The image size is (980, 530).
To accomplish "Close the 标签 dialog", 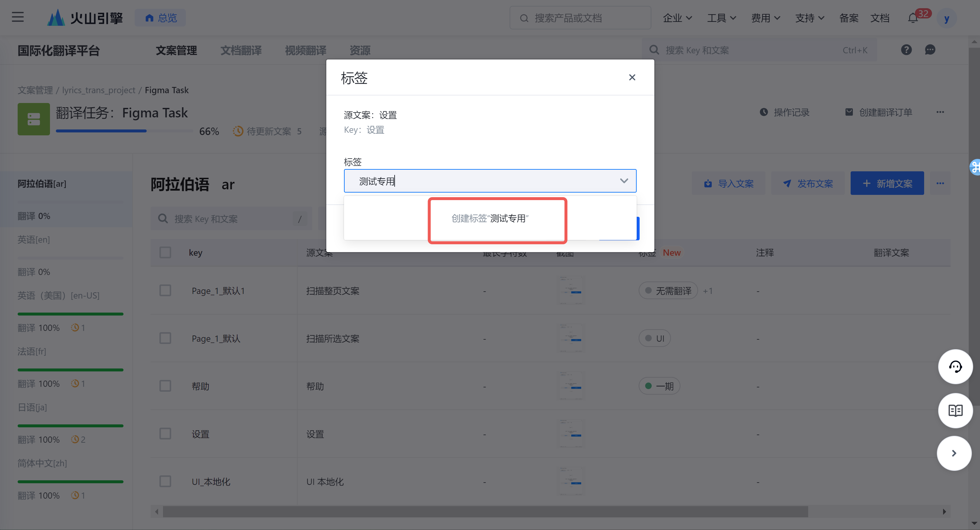I will click(x=632, y=78).
